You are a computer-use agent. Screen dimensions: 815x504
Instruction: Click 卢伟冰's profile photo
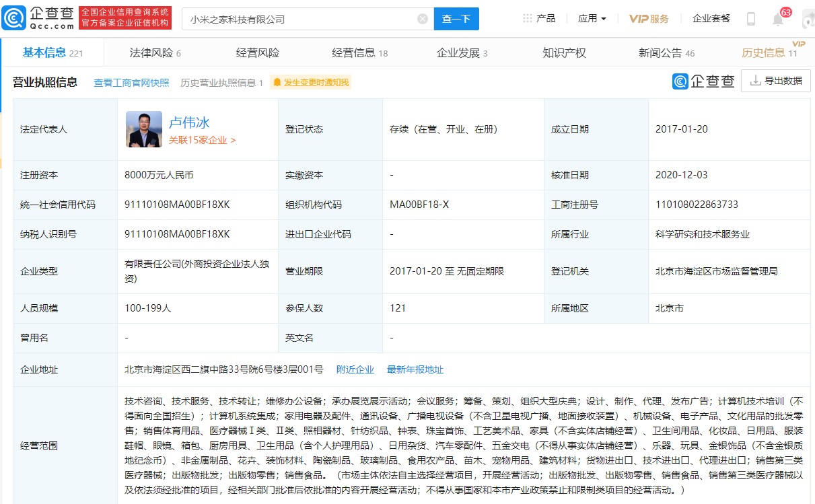pos(143,128)
